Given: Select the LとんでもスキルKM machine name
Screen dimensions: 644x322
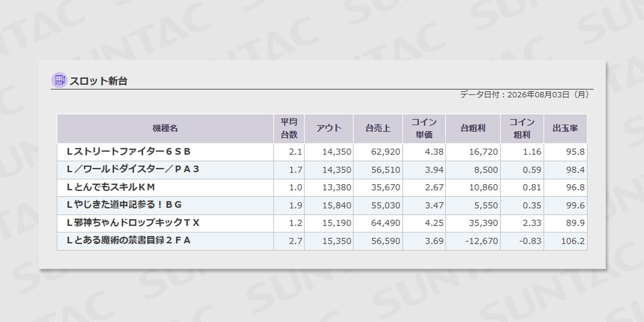Looking at the screenshot, I should coord(111,187).
